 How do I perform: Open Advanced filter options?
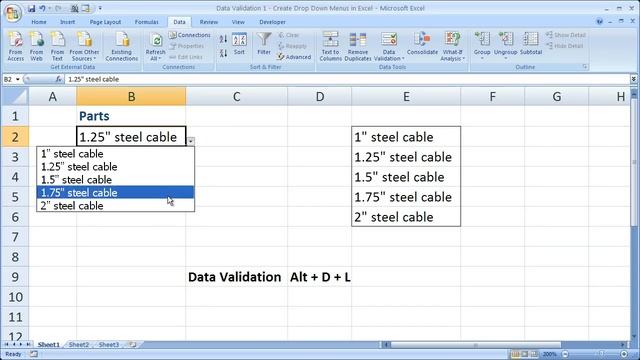tap(294, 57)
